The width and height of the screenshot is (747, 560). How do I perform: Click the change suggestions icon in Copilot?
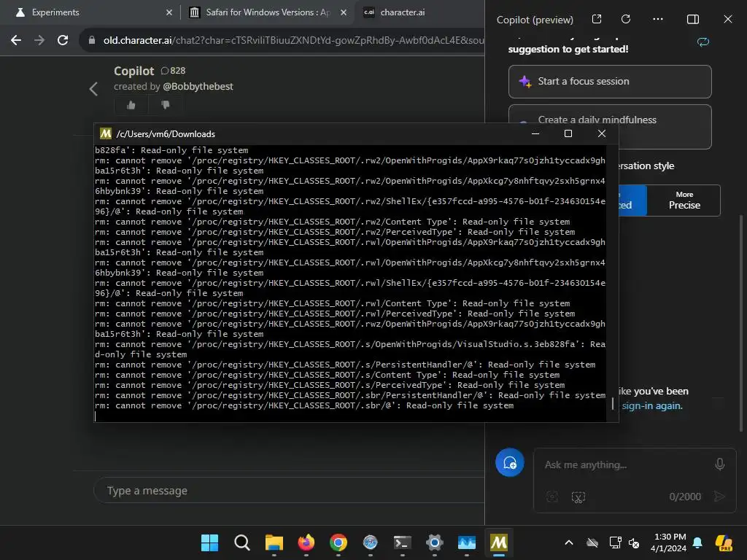click(703, 42)
